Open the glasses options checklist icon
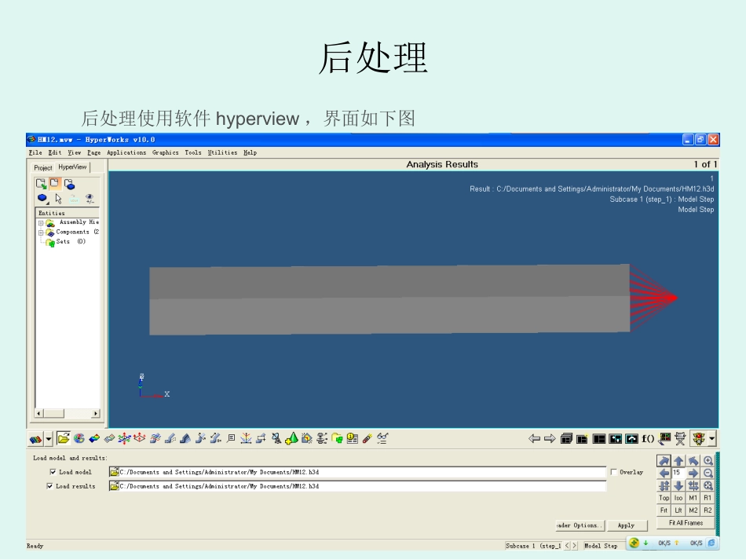This screenshot has width=746, height=560. (x=382, y=438)
